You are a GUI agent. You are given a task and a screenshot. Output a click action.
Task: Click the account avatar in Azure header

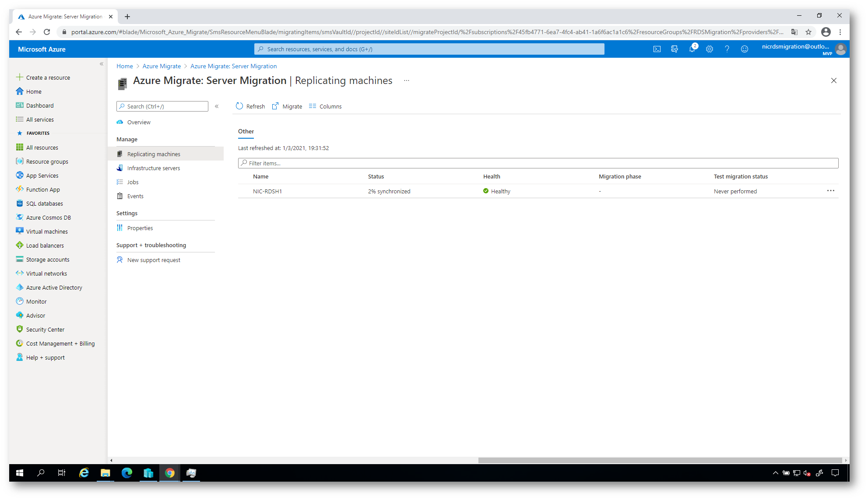pos(840,49)
